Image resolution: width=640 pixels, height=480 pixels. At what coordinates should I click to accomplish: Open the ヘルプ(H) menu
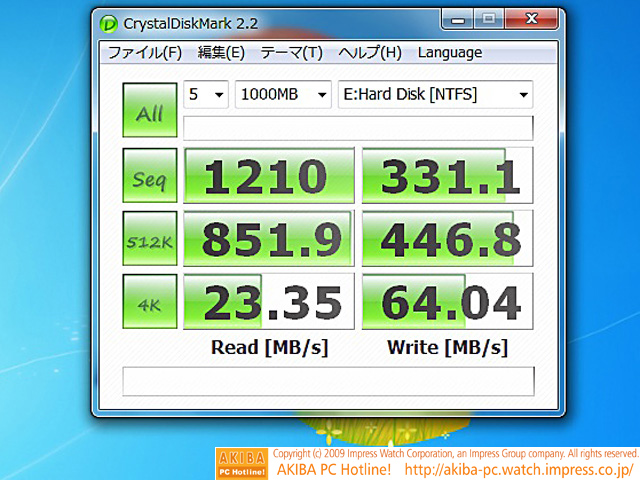pos(369,53)
